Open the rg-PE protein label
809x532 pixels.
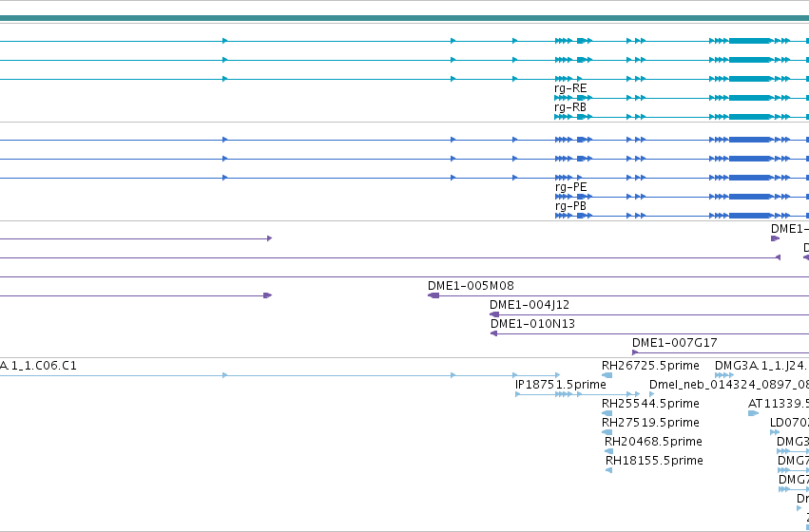[570, 187]
